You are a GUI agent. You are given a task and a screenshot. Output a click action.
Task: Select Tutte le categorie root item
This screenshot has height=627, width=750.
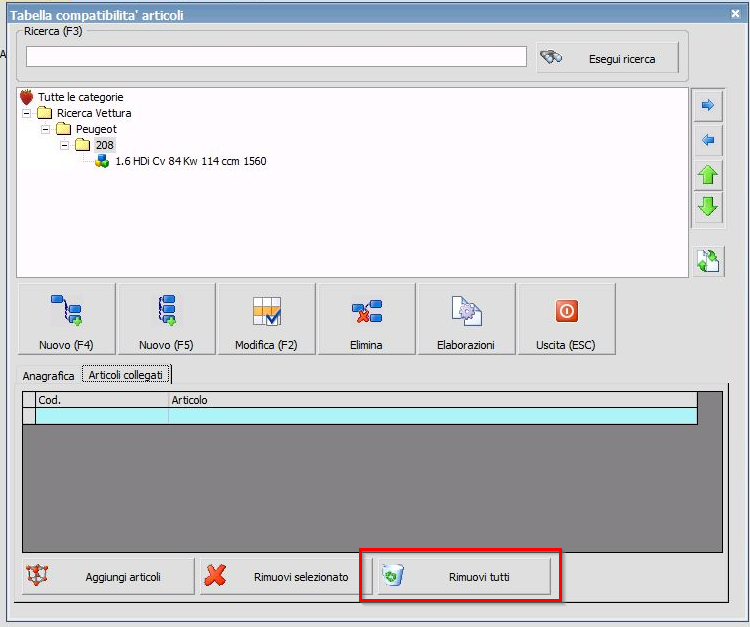point(81,97)
